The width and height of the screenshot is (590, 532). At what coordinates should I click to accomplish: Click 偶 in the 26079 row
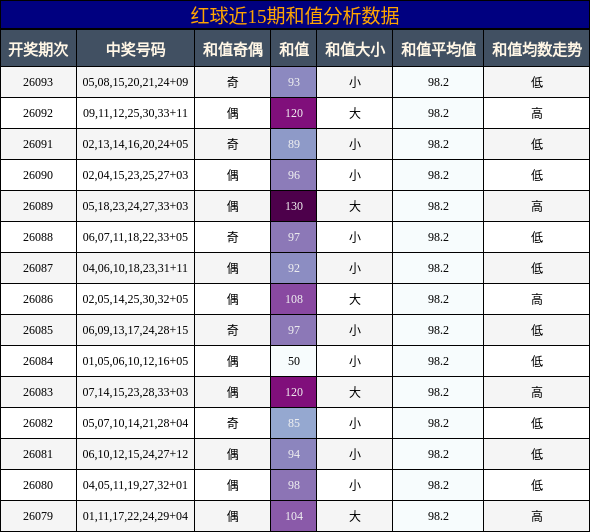pyautogui.click(x=233, y=516)
